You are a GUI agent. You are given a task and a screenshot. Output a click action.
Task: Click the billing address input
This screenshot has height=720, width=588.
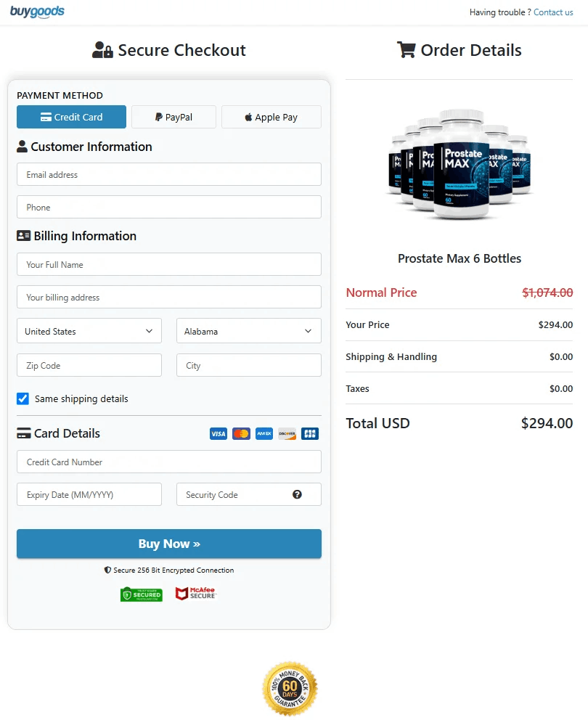point(169,297)
